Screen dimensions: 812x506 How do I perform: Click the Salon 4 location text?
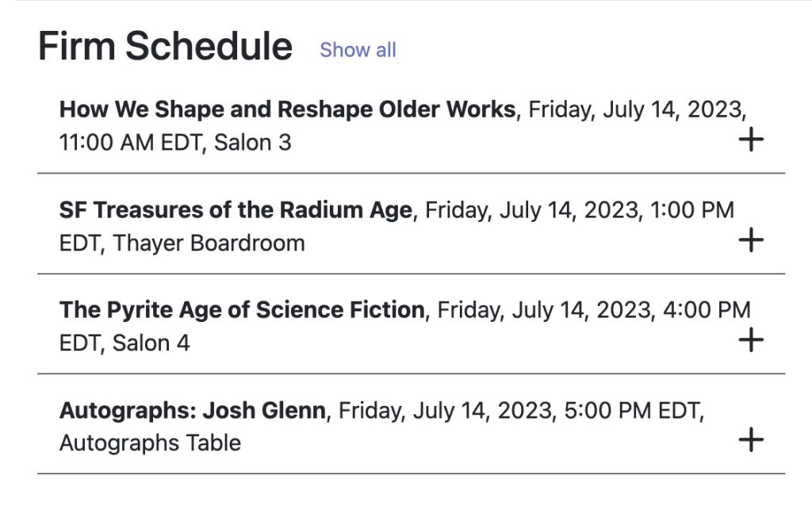point(151,343)
